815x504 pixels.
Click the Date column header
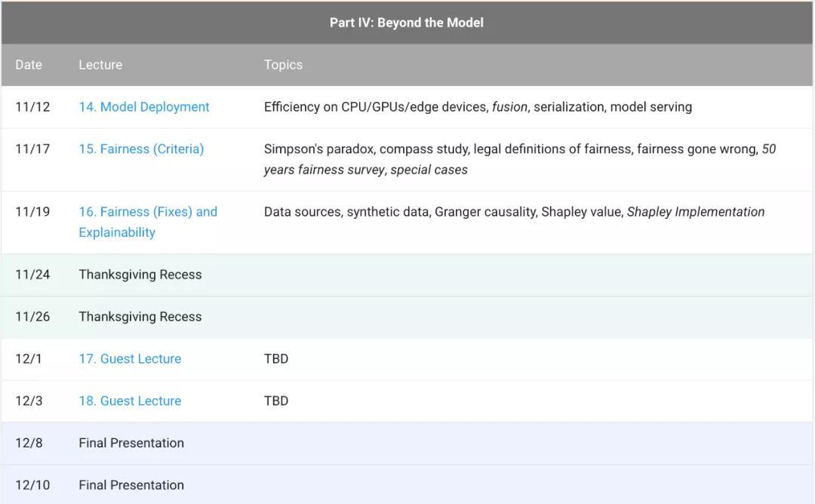pyautogui.click(x=29, y=65)
